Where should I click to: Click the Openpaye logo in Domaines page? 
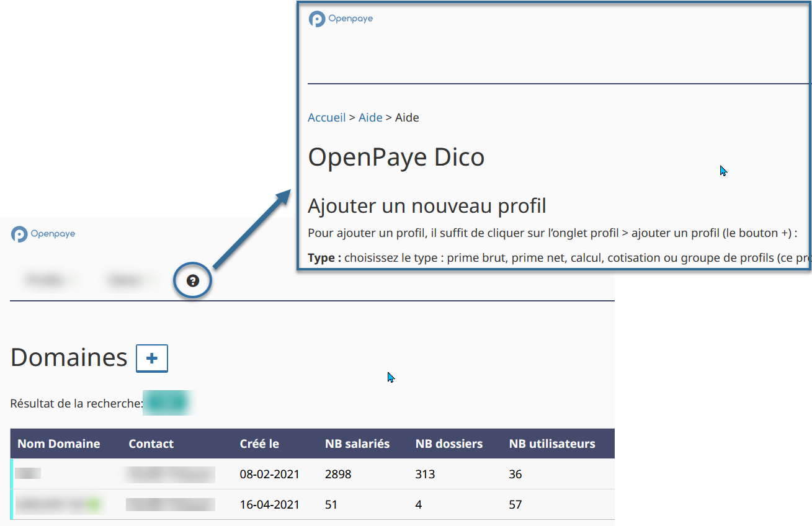coord(43,234)
